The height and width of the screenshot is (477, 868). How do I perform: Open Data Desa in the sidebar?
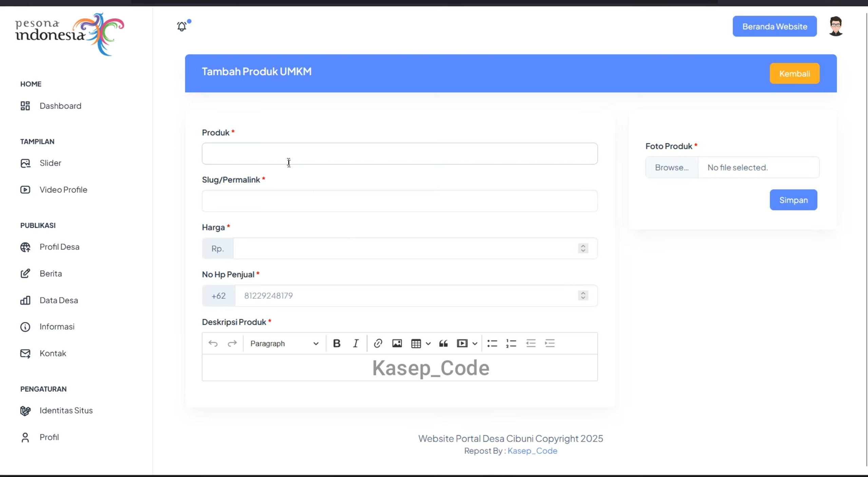(x=49, y=300)
